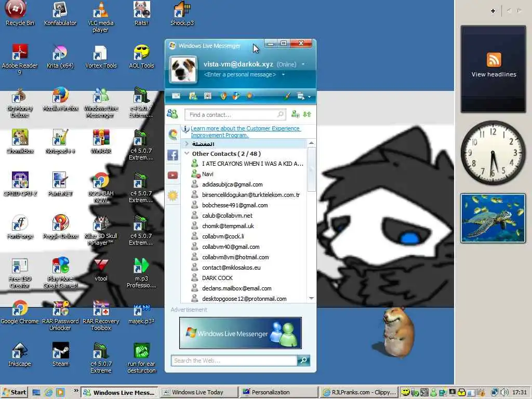Click the contact list scroll up arrow
Screen dimensions: 532x399
(x=311, y=143)
